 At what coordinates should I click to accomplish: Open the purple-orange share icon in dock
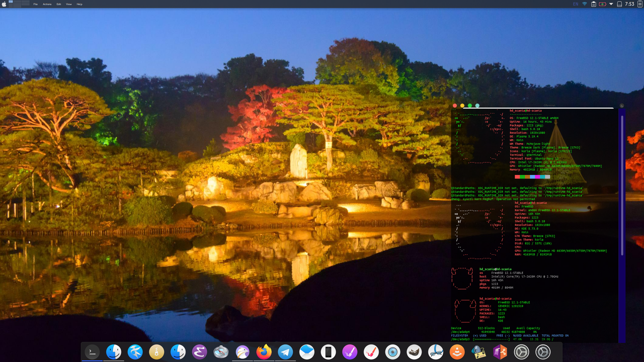(x=500, y=352)
